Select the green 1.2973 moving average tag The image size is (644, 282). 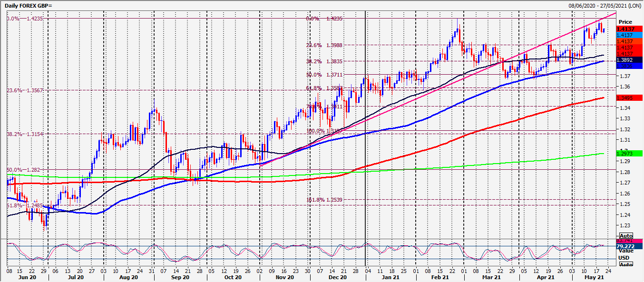point(625,154)
